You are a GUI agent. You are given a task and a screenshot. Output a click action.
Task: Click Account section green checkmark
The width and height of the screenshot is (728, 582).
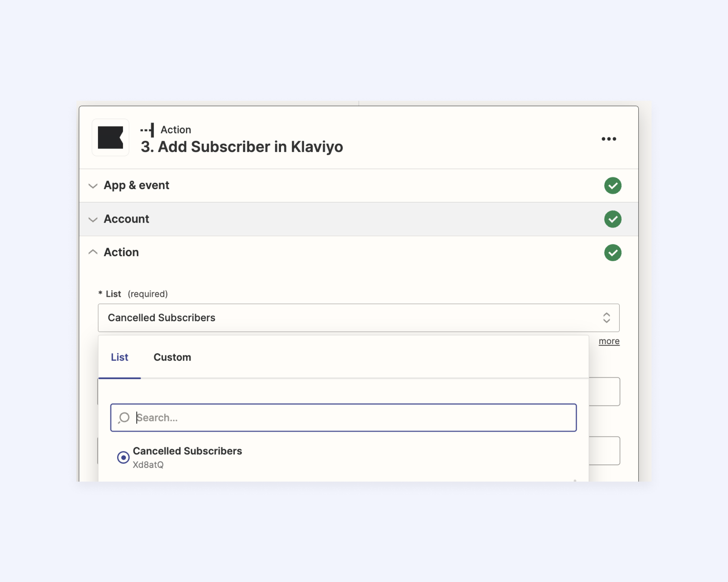point(613,219)
